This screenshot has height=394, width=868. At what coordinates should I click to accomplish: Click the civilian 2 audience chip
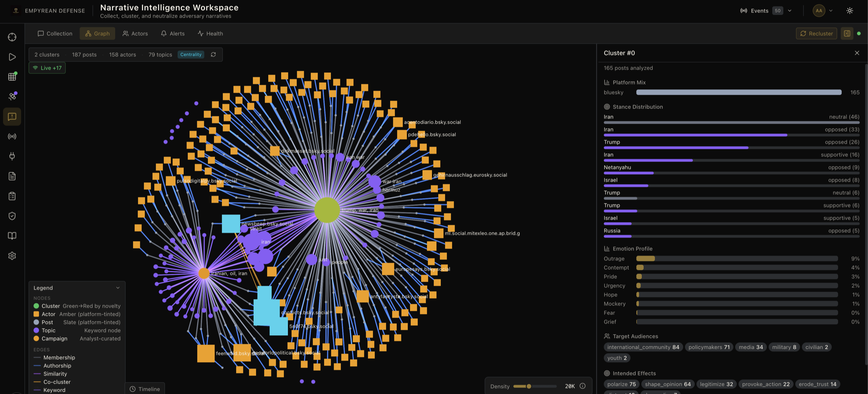coord(816,347)
